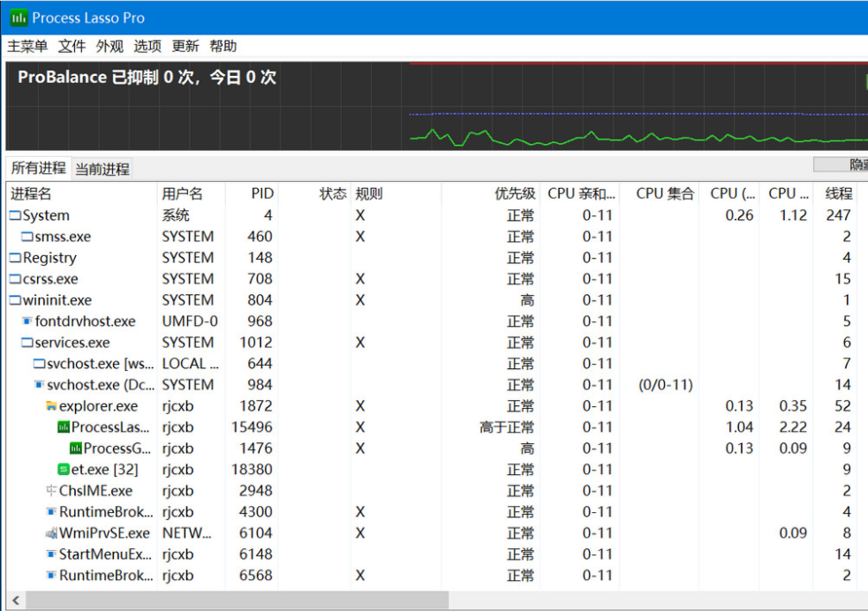
Task: Click the LOCAL ... user name cell
Action: click(191, 364)
